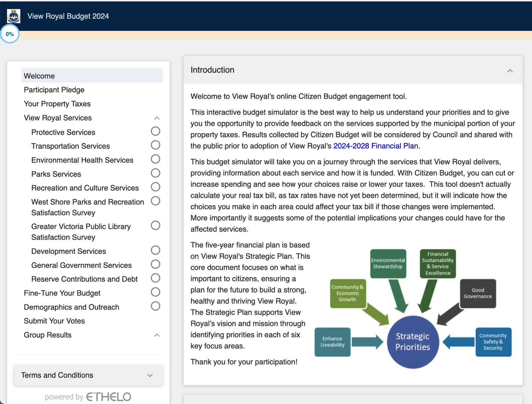Click West Shore Parks survey status circle
Viewport: 532px width, 404px height.
[x=155, y=201]
